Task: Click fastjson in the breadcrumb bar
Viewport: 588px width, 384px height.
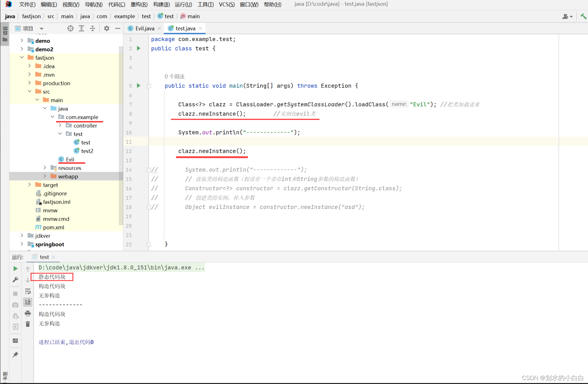Action: point(31,16)
